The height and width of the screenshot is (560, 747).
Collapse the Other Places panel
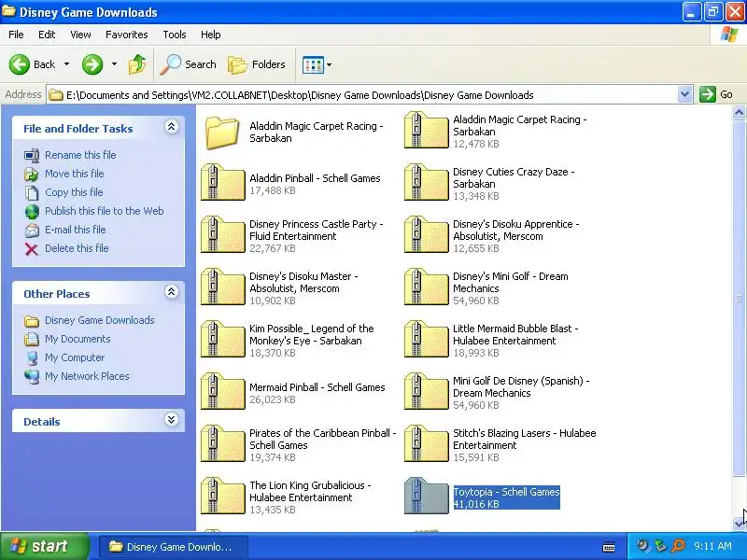coord(172,292)
